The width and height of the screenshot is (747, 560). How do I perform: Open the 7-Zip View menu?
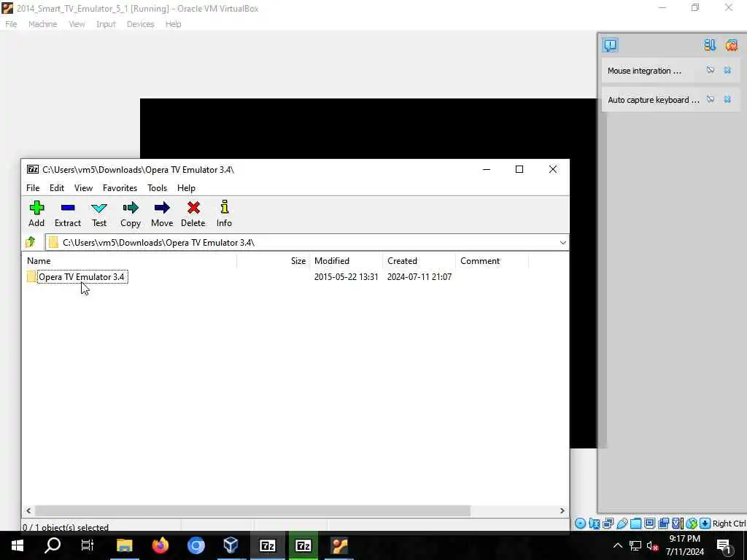(83, 188)
